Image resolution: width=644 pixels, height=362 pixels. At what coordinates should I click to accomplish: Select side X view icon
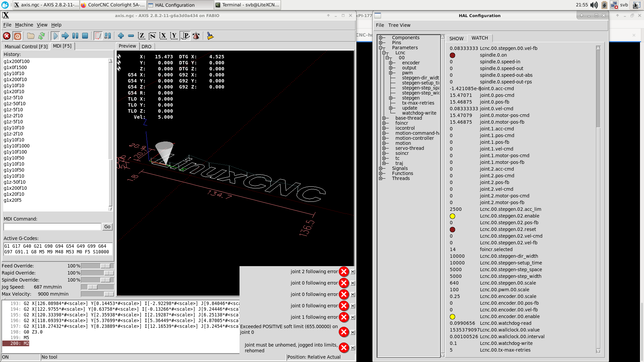tap(163, 36)
